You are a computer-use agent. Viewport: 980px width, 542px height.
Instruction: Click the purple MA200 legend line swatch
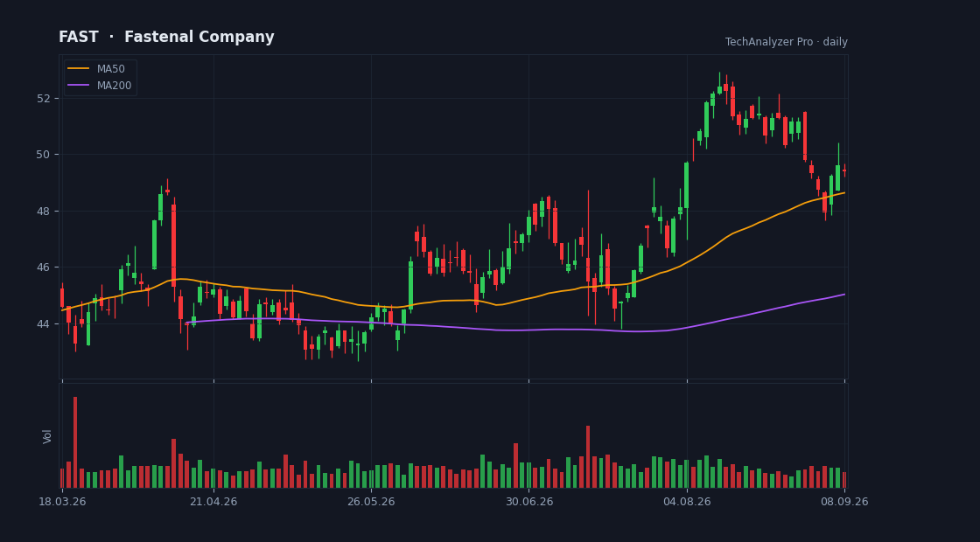click(79, 86)
